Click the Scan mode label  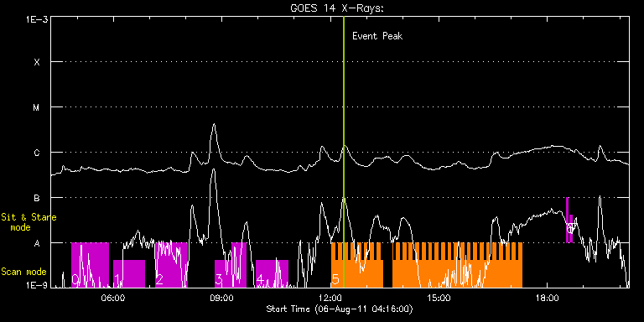[23, 272]
